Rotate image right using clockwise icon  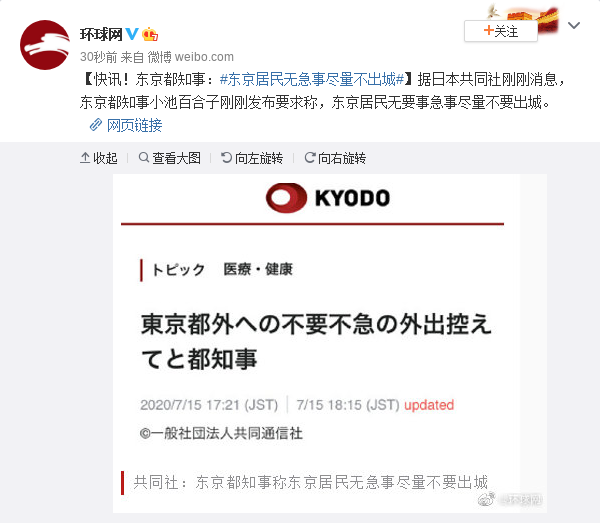point(310,157)
